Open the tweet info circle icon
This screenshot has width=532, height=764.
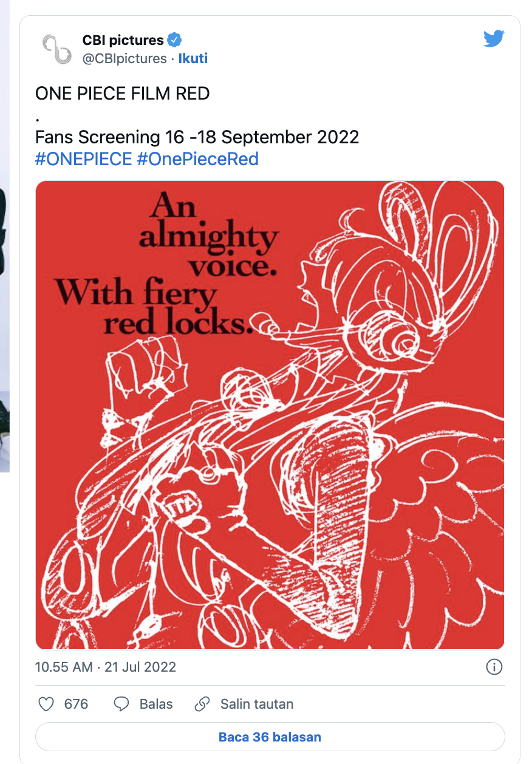pos(494,667)
